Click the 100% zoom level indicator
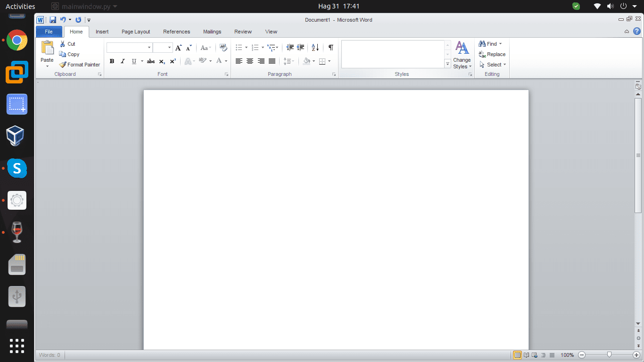The width and height of the screenshot is (644, 362). tap(567, 355)
